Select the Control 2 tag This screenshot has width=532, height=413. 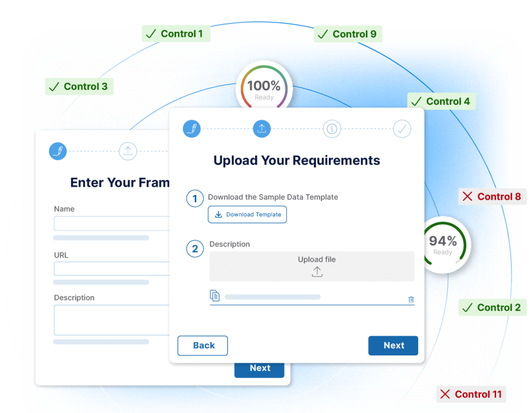tap(493, 307)
